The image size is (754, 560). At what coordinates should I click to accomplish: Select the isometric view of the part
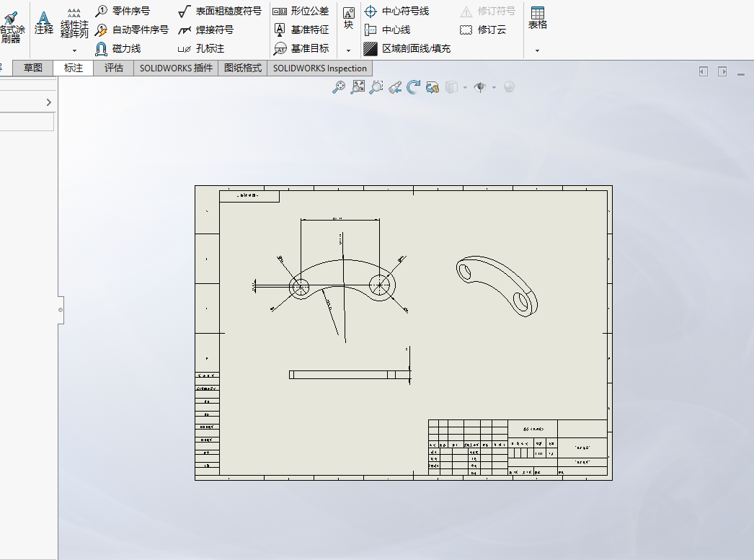[x=497, y=286]
